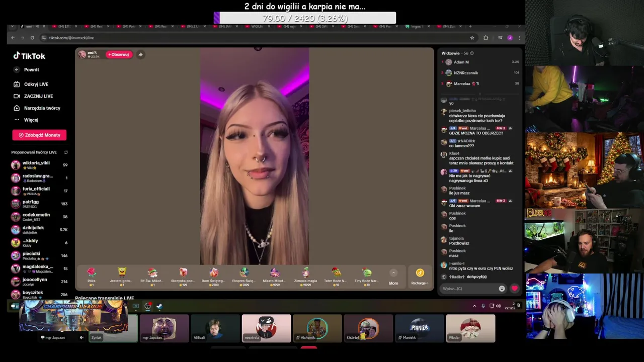Viewport: 644px width, 362px height.
Task: Select the neextrela participant tile
Action: click(x=266, y=329)
